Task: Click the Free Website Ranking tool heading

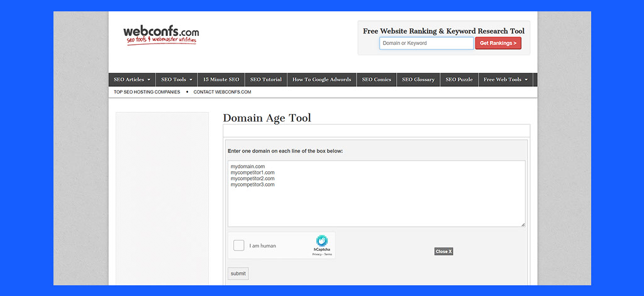Action: (443, 31)
